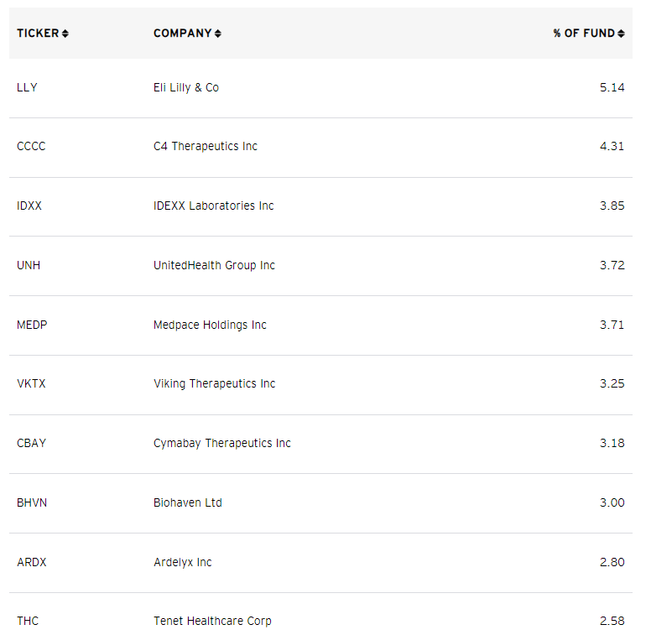Viewport: 672px width, 635px height.
Task: Click the IDXX Laboratories Inc row
Action: (x=212, y=206)
